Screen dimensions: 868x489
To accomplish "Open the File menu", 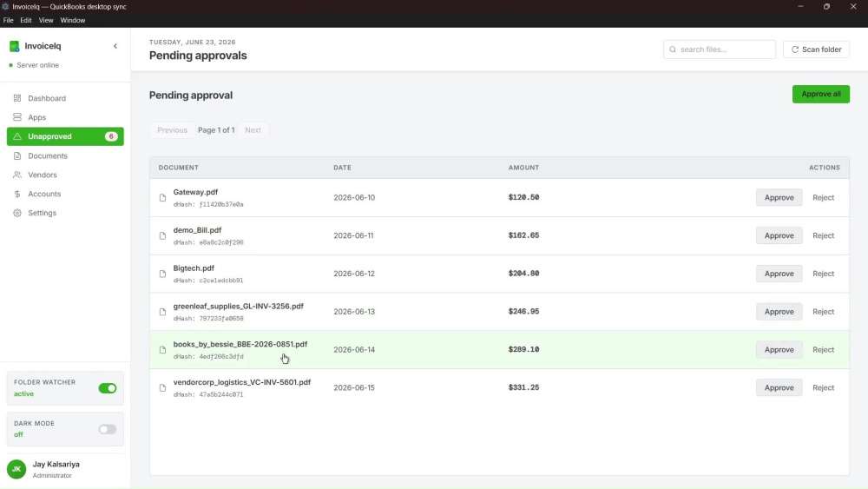I will 9,20.
